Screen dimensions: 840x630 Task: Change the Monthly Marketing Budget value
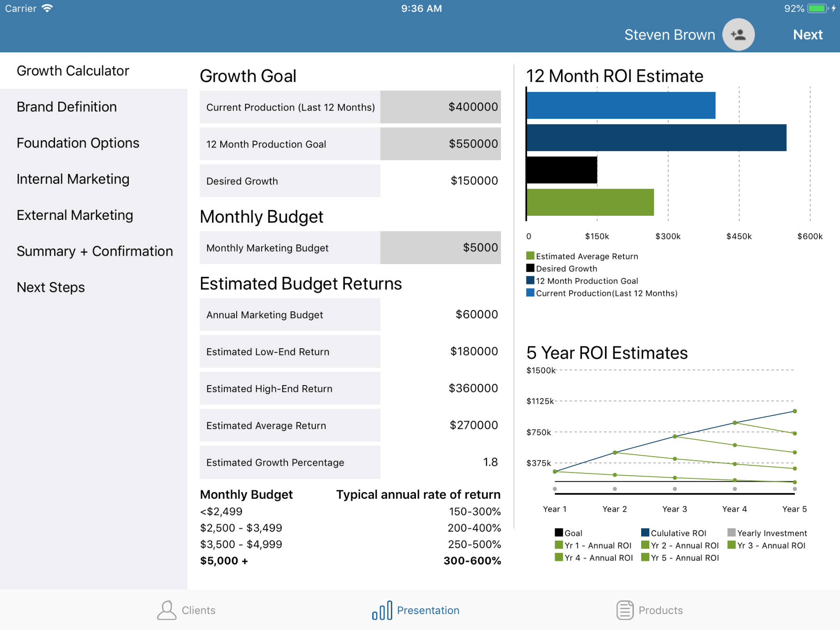[x=440, y=248]
